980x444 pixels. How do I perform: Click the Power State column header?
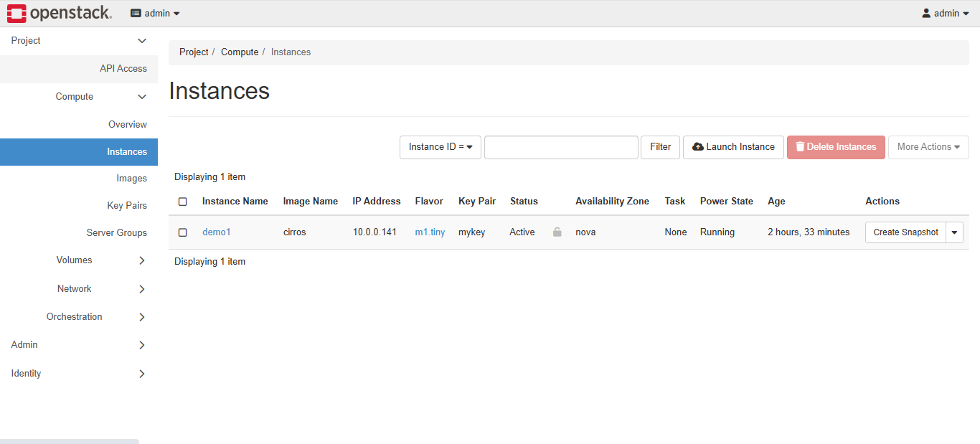pos(727,202)
